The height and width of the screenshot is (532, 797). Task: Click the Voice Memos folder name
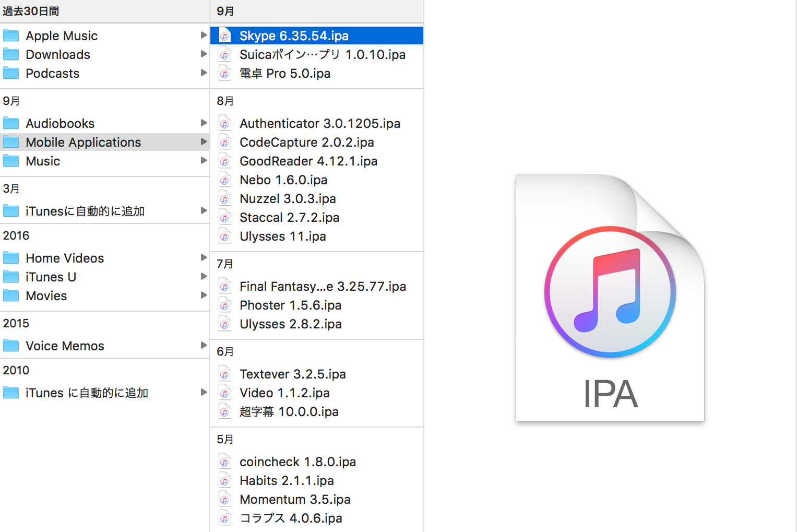point(65,346)
